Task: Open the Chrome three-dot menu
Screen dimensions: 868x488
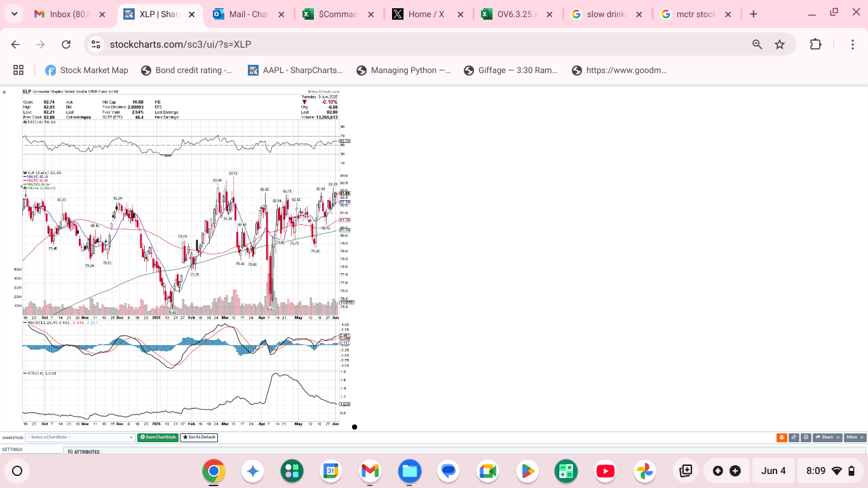Action: pos(853,44)
